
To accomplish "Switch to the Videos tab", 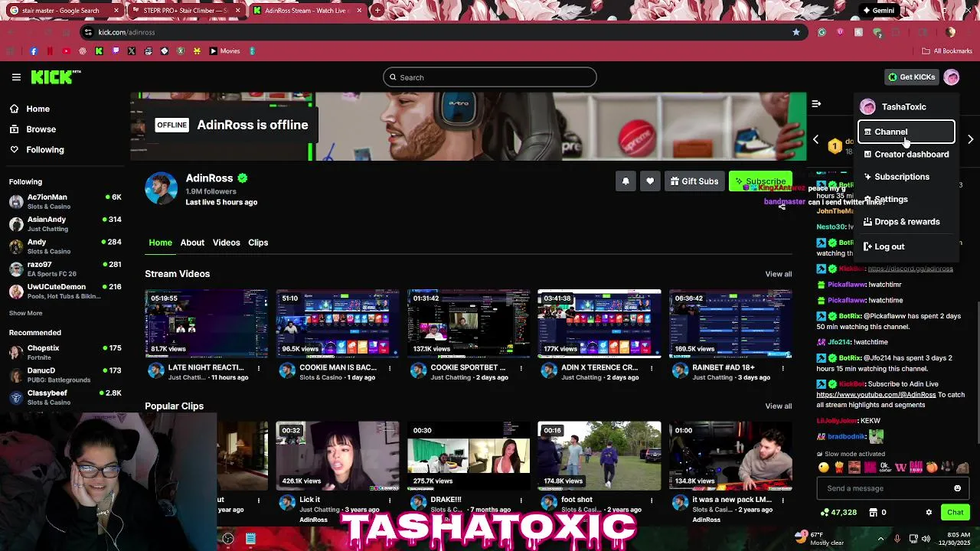I will [226, 243].
